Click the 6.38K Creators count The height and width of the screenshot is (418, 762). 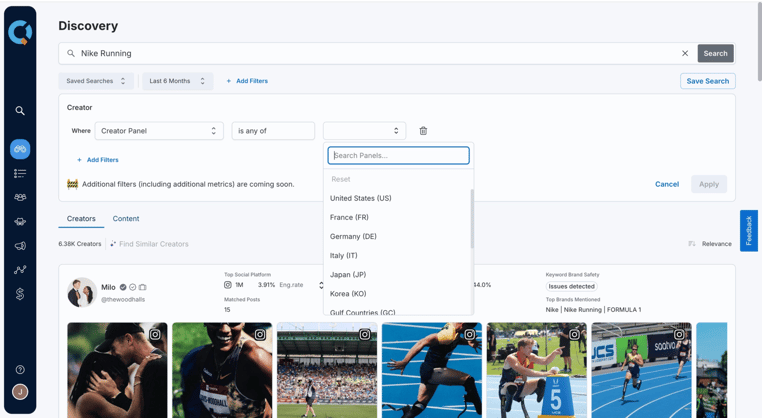80,244
